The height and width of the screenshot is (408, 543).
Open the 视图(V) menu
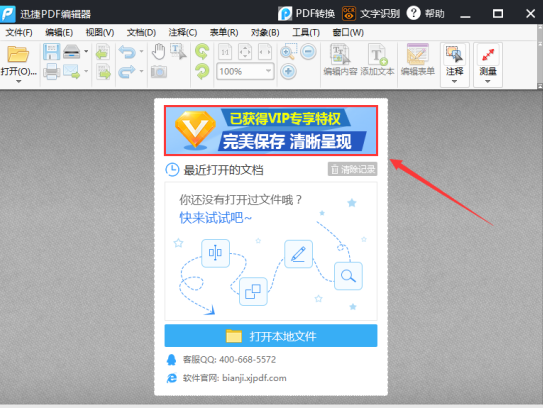pos(100,33)
